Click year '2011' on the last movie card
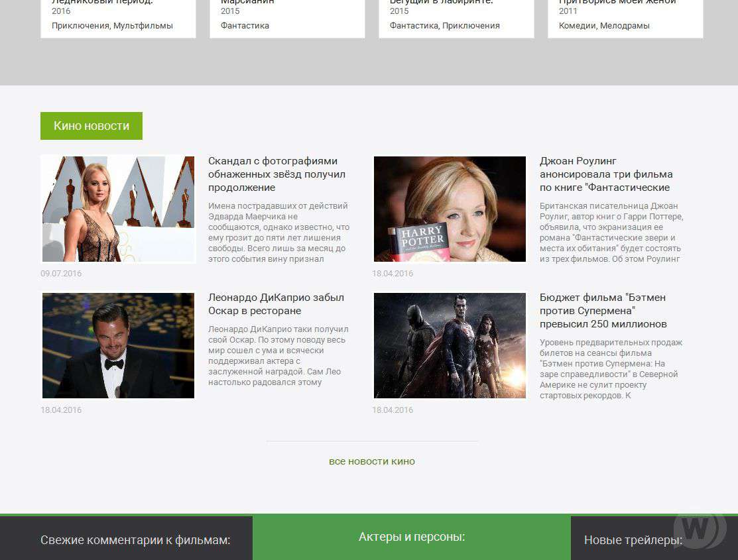The height and width of the screenshot is (560, 738). point(568,11)
